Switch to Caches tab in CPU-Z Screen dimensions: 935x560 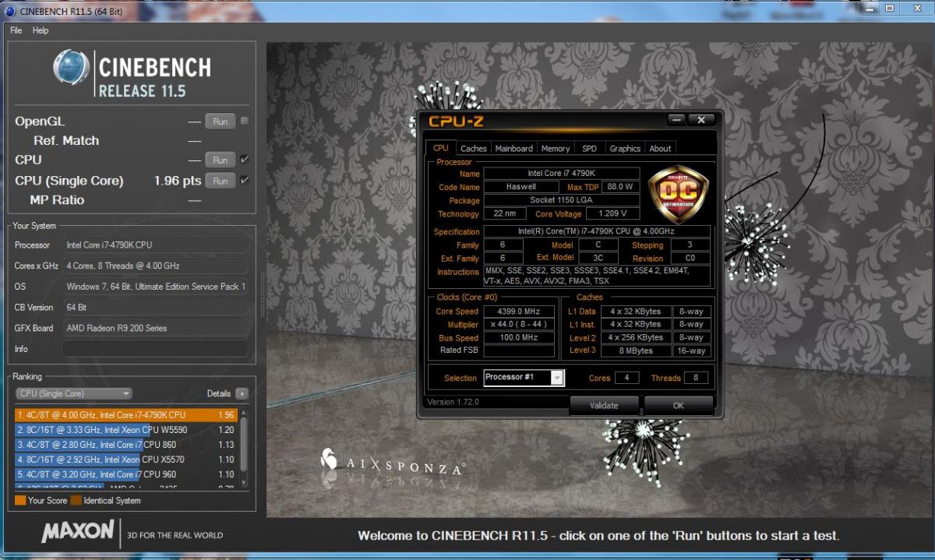[474, 149]
